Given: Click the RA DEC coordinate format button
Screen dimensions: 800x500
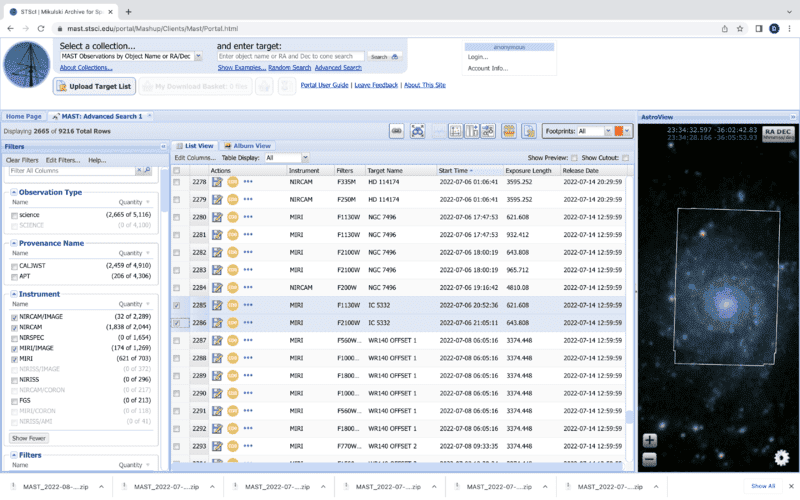Looking at the screenshot, I should (778, 134).
